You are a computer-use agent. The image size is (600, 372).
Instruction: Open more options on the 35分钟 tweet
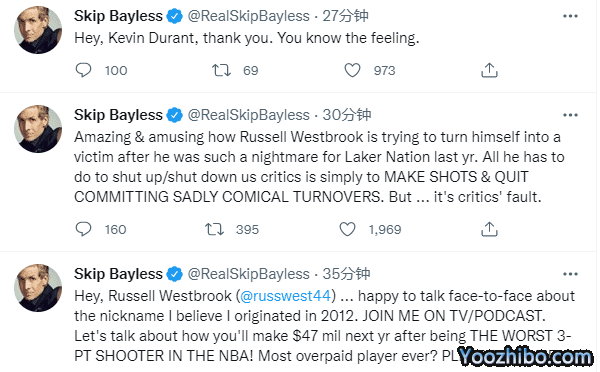click(x=570, y=274)
